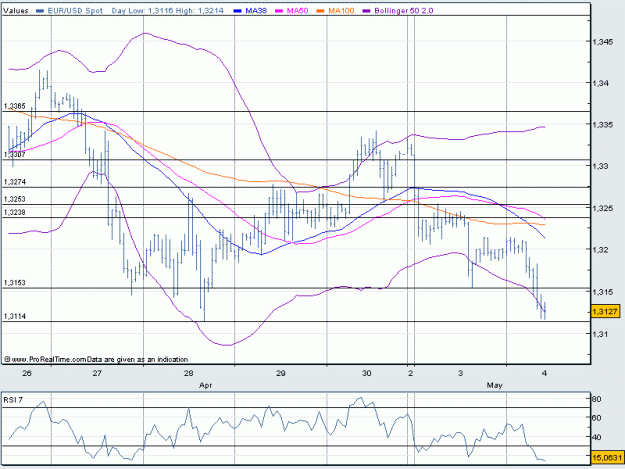Click the date label 26 on time axis
Viewport: 625px width, 469px height.
click(27, 373)
